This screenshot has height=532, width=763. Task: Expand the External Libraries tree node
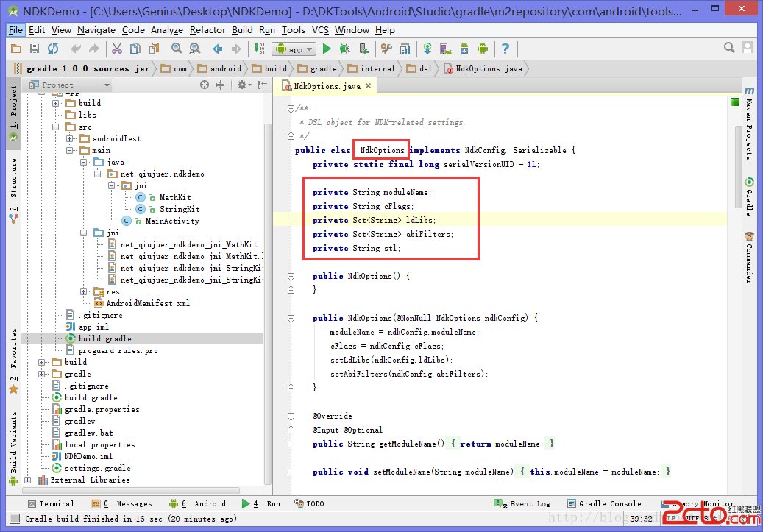click(x=29, y=480)
